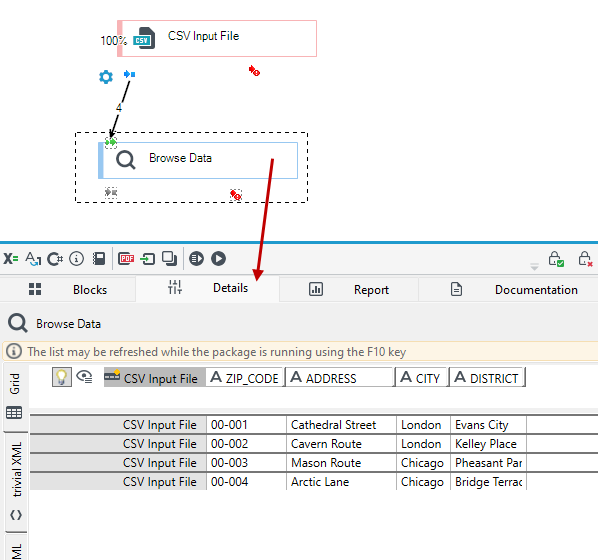Select the vertical trivial XML tab
This screenshot has height=560, width=599.
point(16,482)
